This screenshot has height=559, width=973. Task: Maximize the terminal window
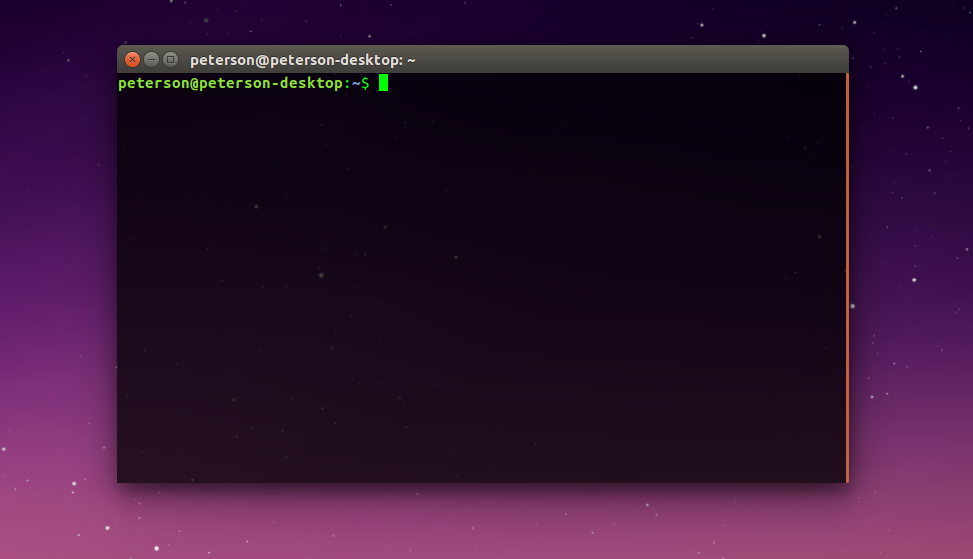[170, 60]
